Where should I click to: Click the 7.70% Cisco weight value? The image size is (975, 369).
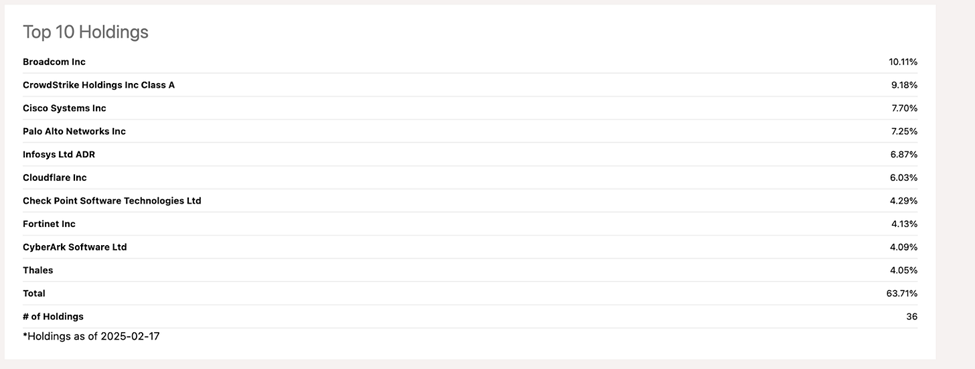904,108
